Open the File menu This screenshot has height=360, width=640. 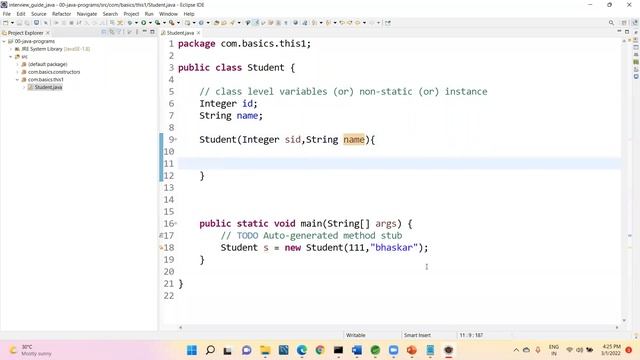[x=7, y=14]
